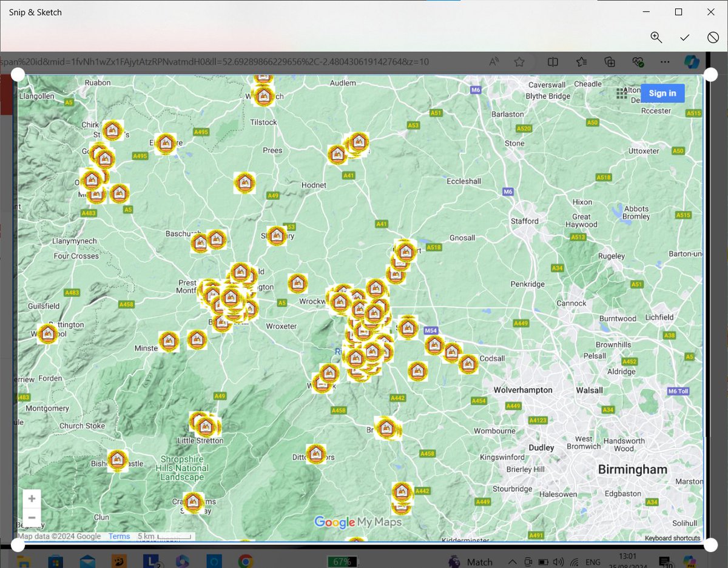Viewport: 728px width, 568px height.
Task: Open the Favorites list icon
Action: (x=582, y=61)
